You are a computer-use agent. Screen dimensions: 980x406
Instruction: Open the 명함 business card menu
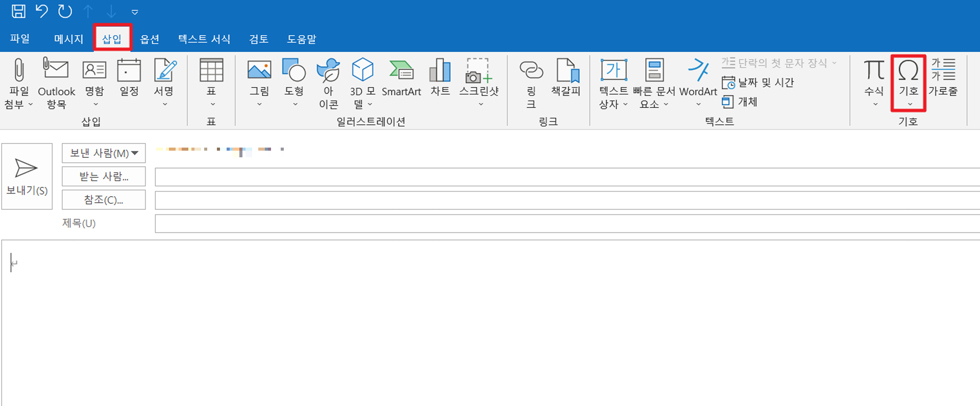coord(94,83)
